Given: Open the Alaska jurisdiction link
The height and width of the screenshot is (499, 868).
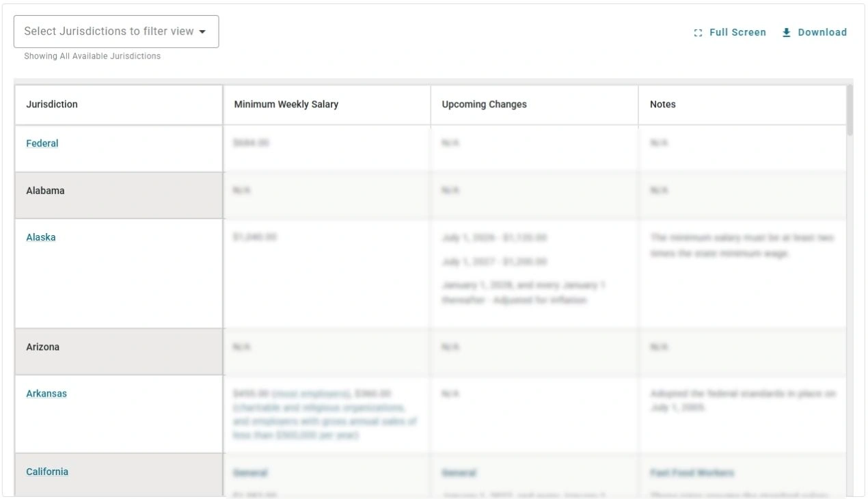Looking at the screenshot, I should [x=41, y=237].
